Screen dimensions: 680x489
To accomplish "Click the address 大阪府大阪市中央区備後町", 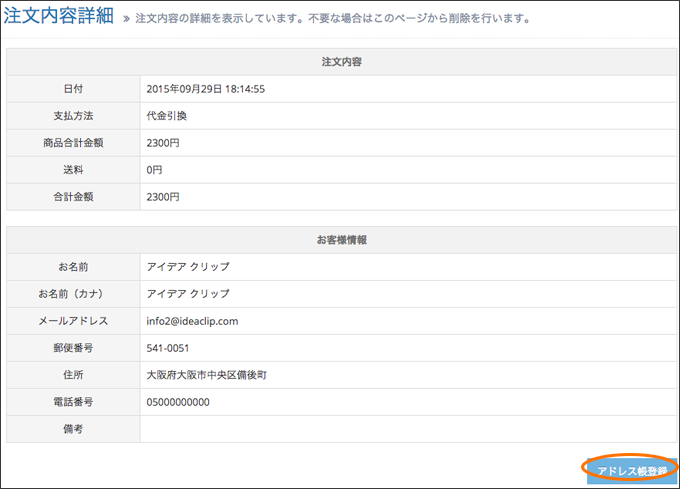I will pos(206,375).
